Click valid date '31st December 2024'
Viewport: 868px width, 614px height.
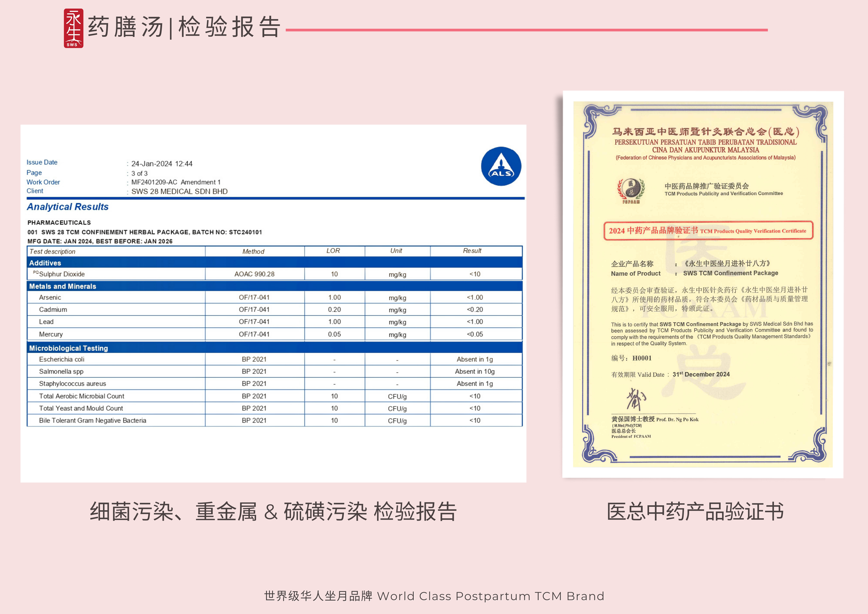pyautogui.click(x=701, y=374)
